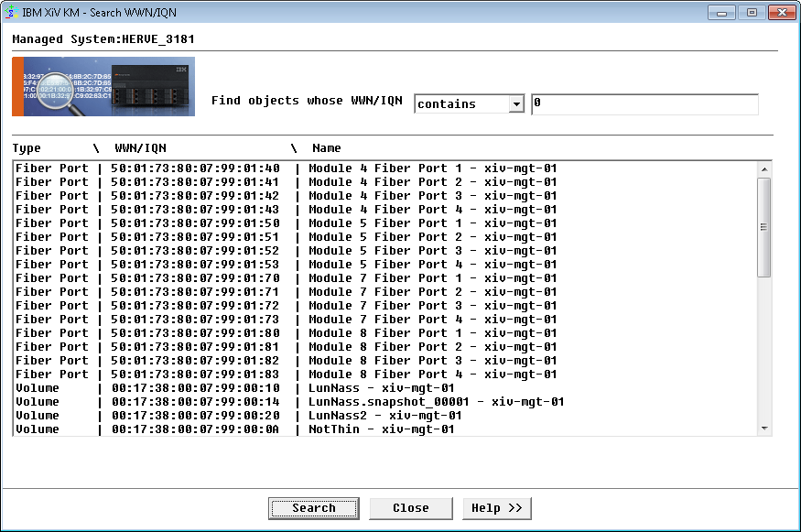Click the IBM XiV KM title bar icon
Viewport: 801px width, 532px height.
(x=11, y=12)
